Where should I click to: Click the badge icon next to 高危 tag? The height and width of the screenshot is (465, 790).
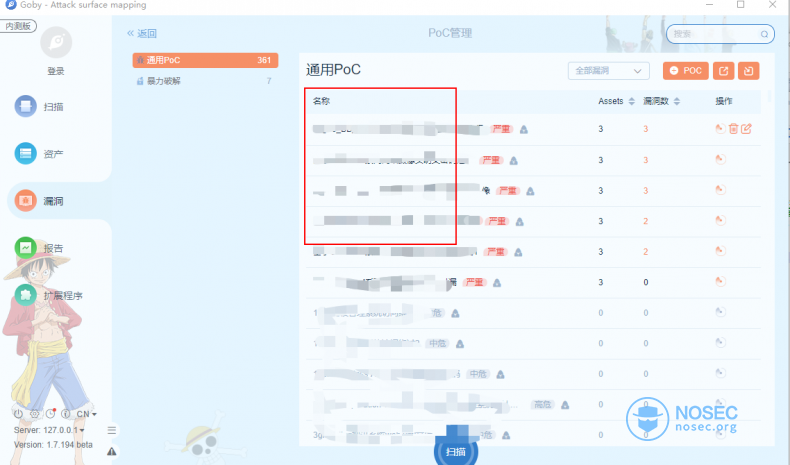(x=565, y=405)
